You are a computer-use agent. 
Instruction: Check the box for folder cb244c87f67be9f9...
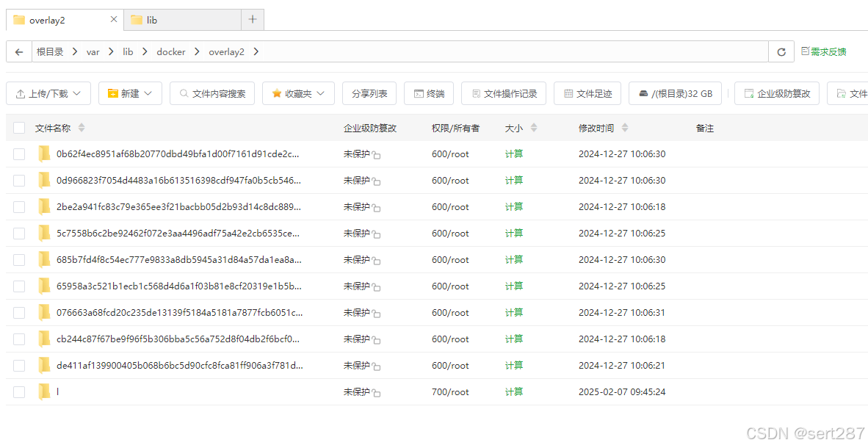[x=19, y=339]
